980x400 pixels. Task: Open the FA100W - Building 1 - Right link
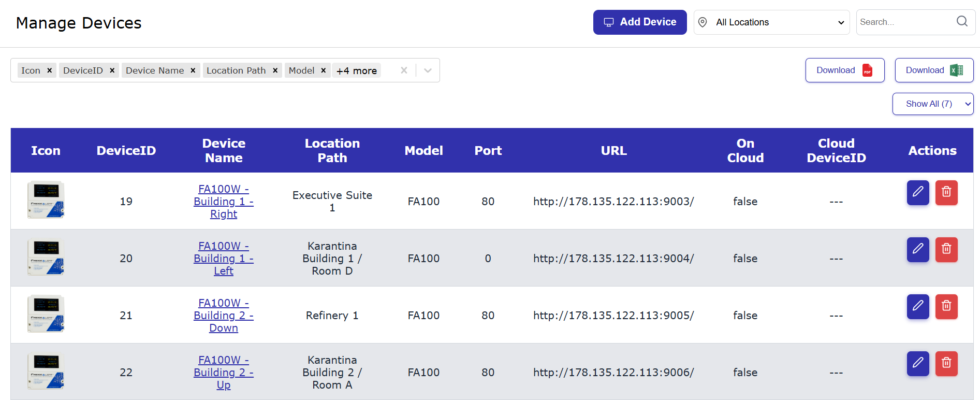224,202
